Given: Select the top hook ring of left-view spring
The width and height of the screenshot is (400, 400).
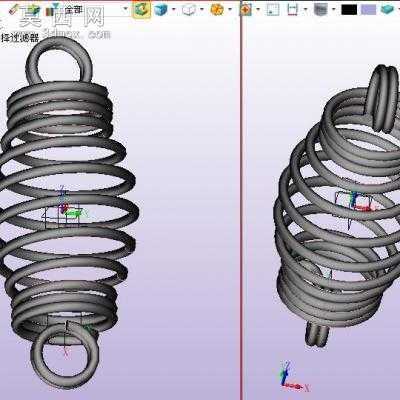Looking at the screenshot, I should click(x=59, y=61).
